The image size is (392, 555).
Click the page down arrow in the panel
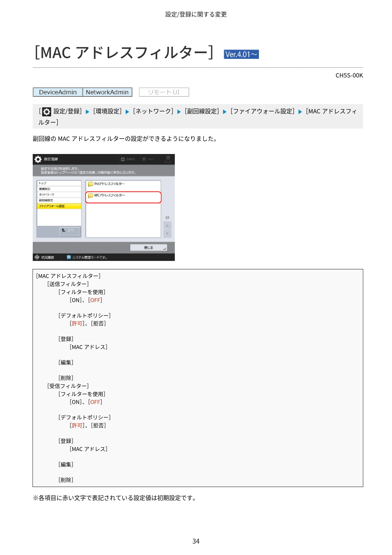(x=167, y=234)
